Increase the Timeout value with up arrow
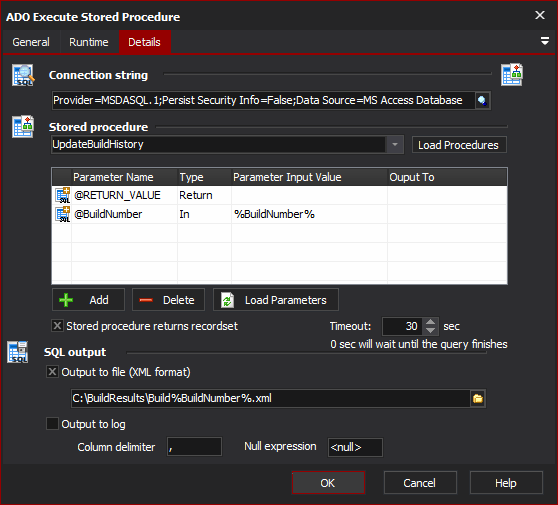The width and height of the screenshot is (558, 505). coord(430,322)
